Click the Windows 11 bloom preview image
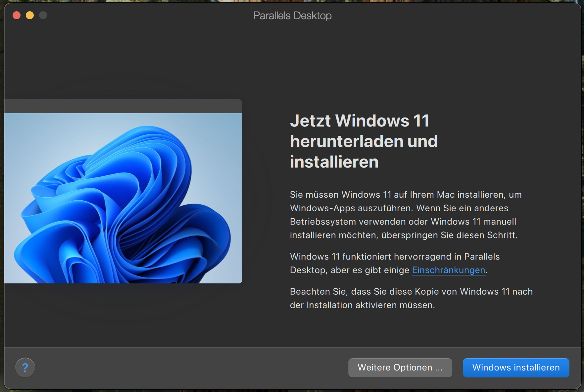 pyautogui.click(x=123, y=198)
